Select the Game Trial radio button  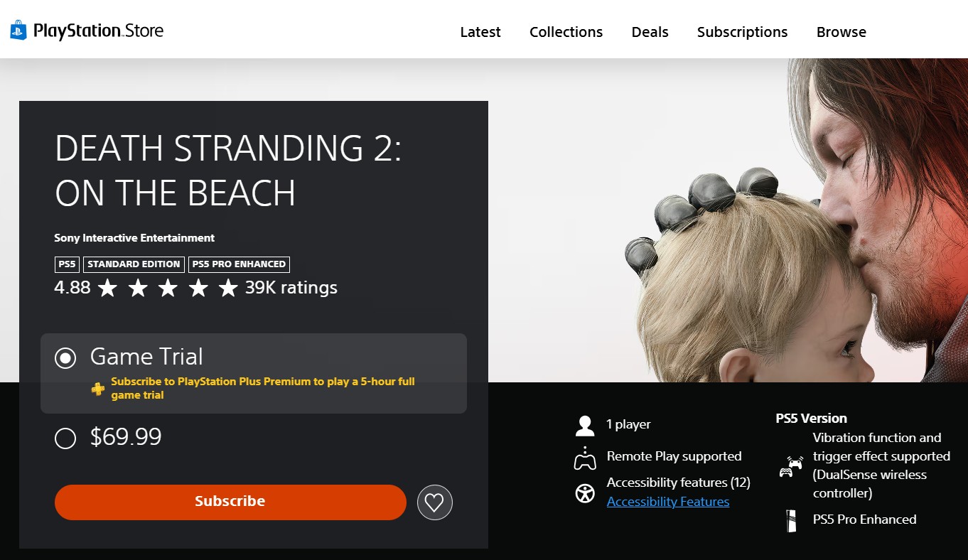[65, 358]
